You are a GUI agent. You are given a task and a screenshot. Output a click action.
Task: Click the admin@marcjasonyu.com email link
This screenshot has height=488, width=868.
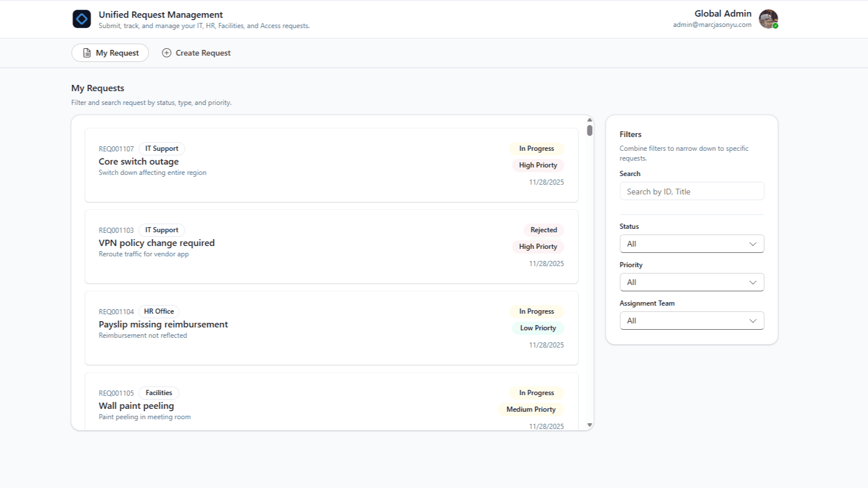pyautogui.click(x=711, y=25)
